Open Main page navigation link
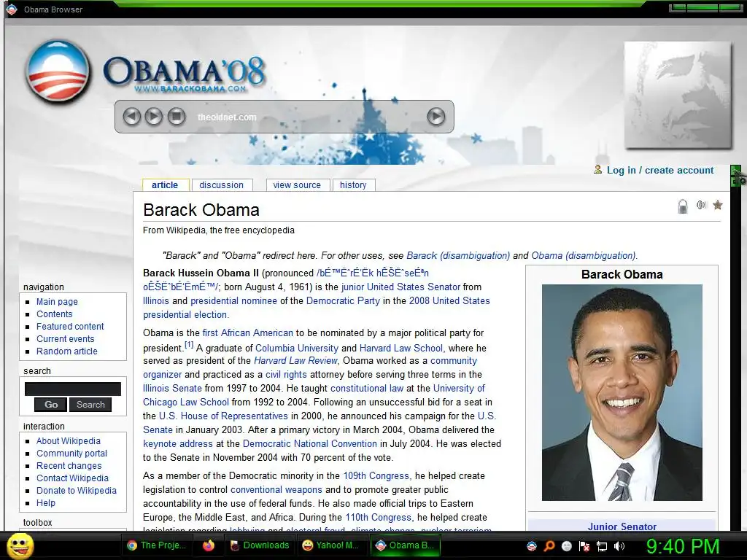The height and width of the screenshot is (560, 747). click(57, 301)
